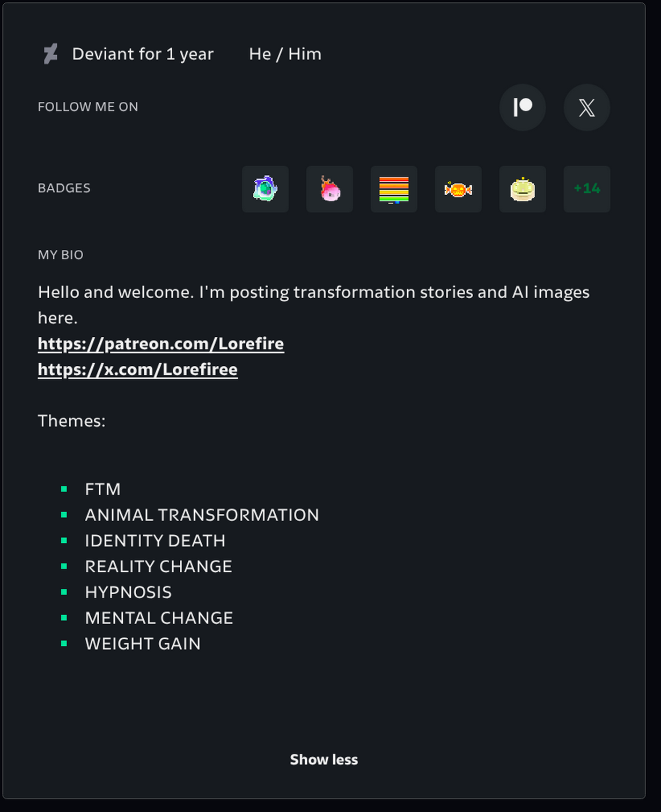Screen dimensions: 661x812
Task: Click the pink flaming badge
Action: (x=329, y=189)
